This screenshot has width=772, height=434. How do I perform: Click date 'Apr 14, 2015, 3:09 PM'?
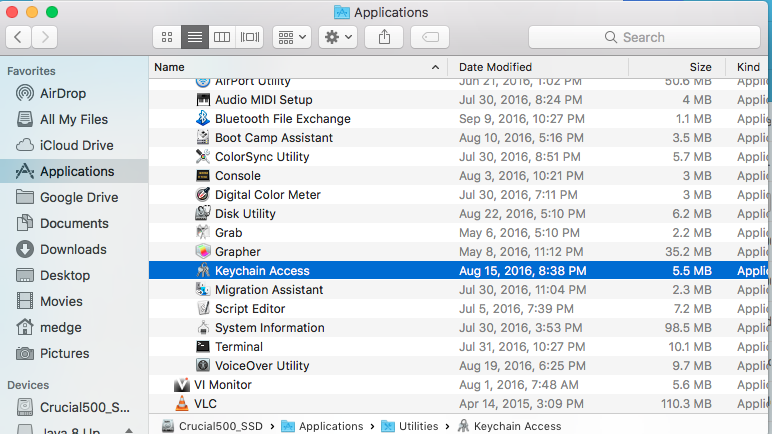(x=521, y=404)
